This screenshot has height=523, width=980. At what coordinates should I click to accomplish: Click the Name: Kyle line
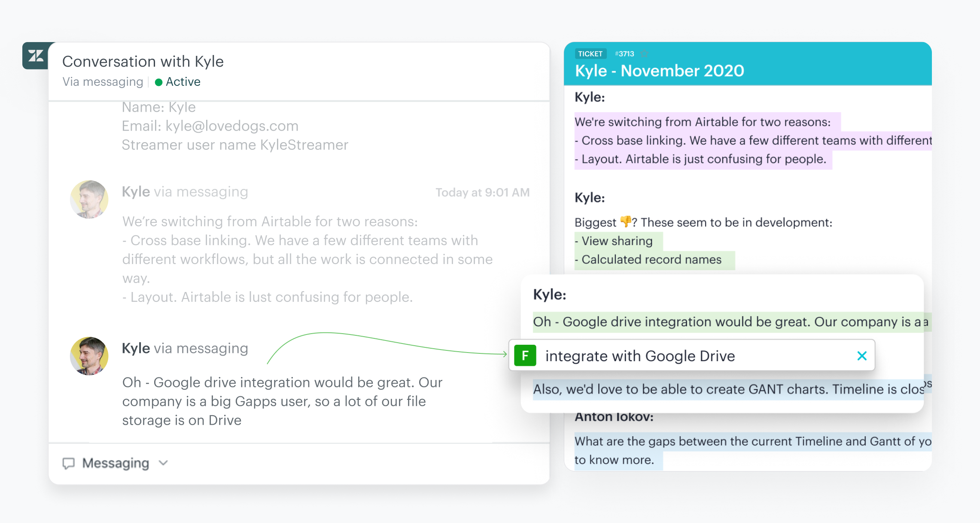[159, 107]
